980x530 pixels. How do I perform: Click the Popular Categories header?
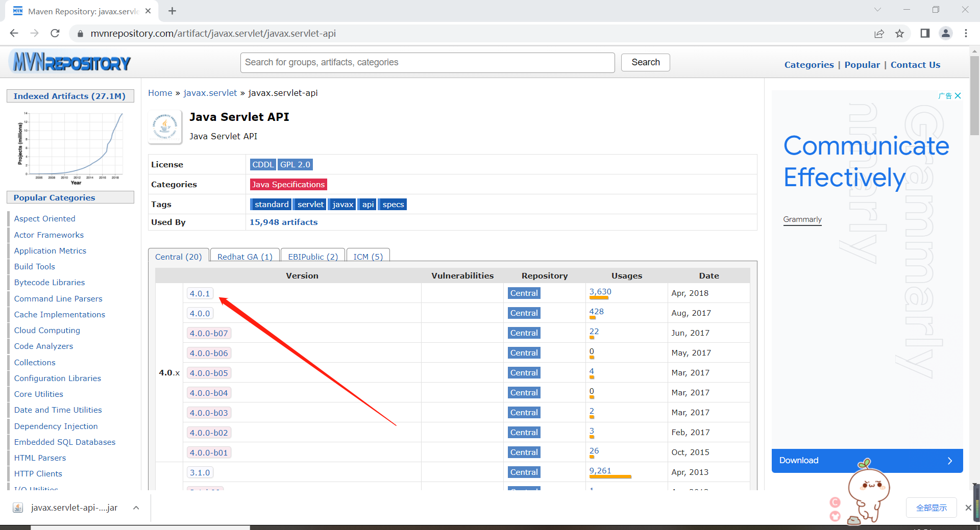[70, 197]
